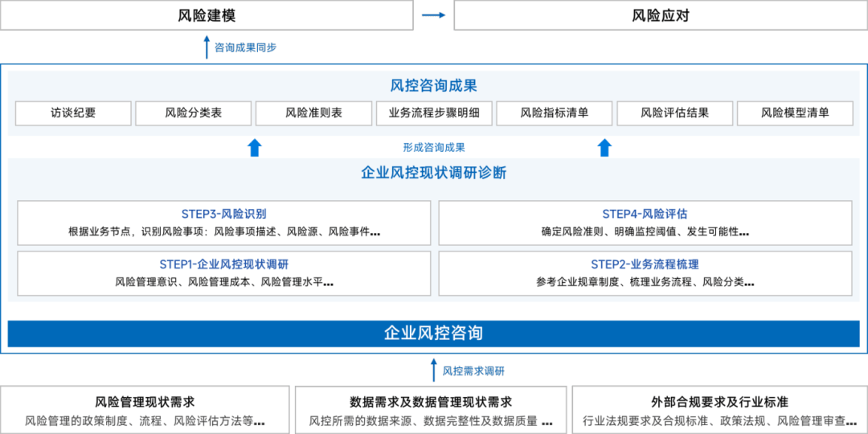The width and height of the screenshot is (868, 434).
Task: Click the 风险准则表 box
Action: 313,113
